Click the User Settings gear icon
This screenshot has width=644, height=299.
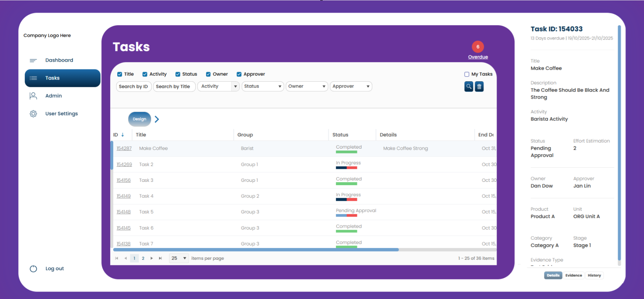pyautogui.click(x=33, y=114)
